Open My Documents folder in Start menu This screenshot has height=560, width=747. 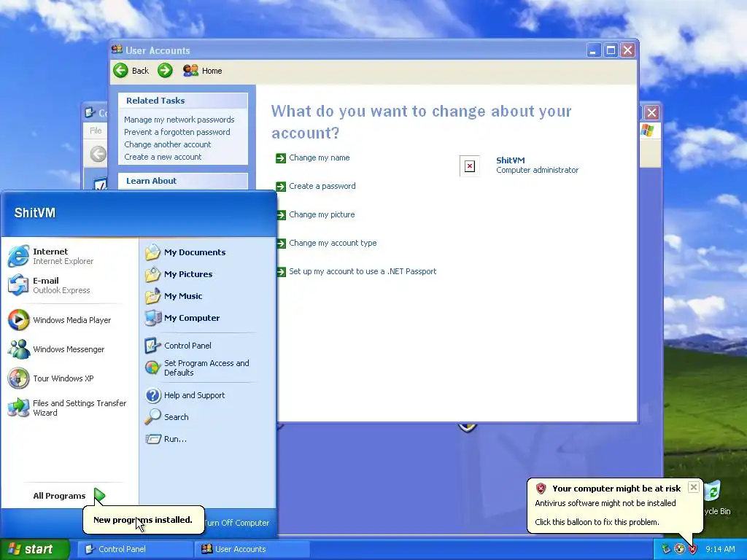point(206,252)
